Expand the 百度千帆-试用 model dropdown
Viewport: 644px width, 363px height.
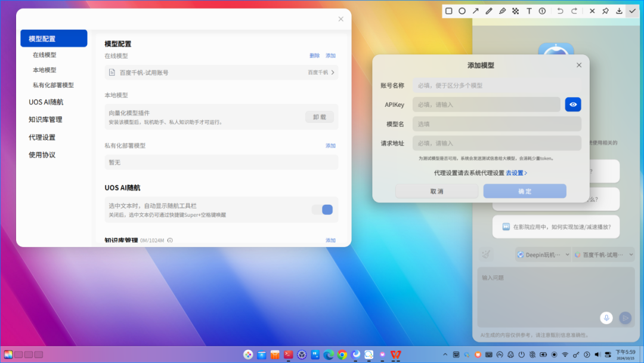pyautogui.click(x=603, y=255)
